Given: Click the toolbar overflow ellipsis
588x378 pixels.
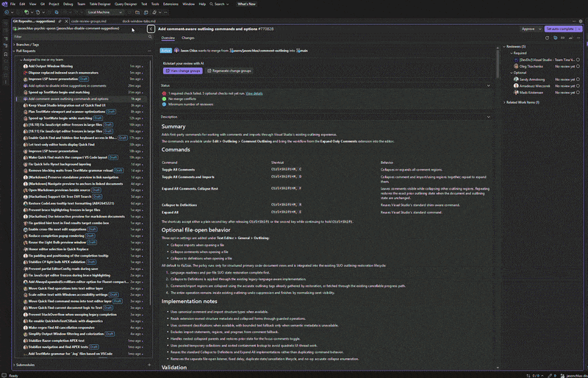Looking at the screenshot, I should [x=166, y=13].
